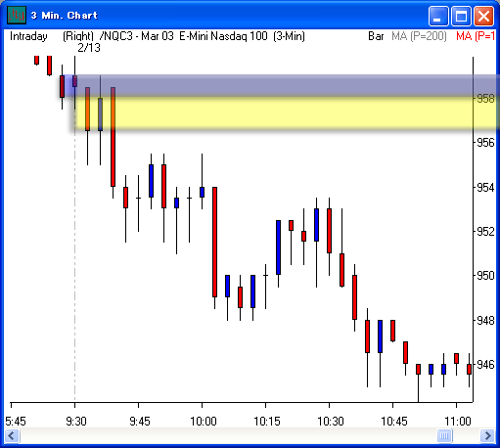Image resolution: width=500 pixels, height=448 pixels.
Task: Click the 'Intraday' label in chart header
Action: 28,36
